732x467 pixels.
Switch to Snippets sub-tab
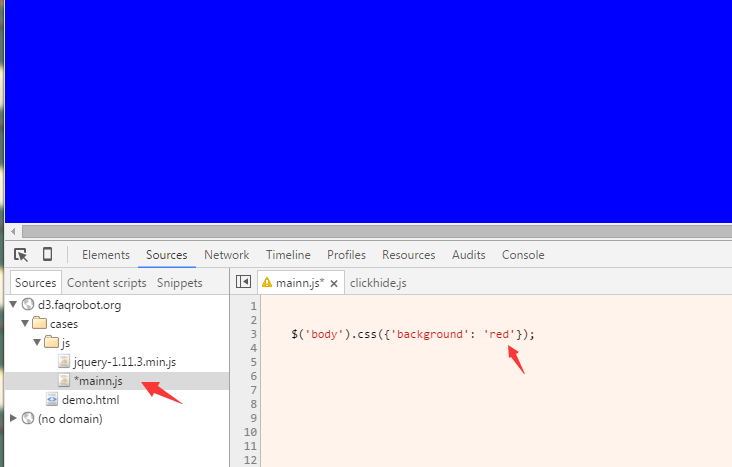pos(180,283)
